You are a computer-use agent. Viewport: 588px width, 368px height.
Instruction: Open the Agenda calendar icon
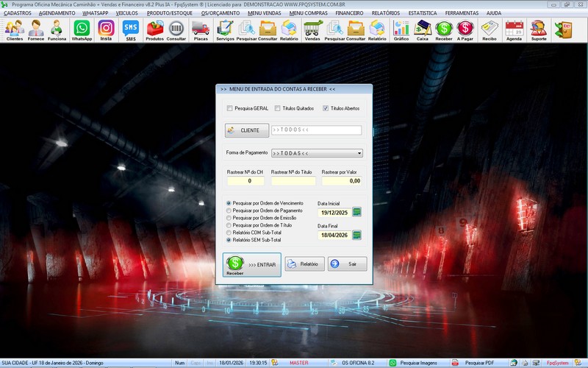pyautogui.click(x=514, y=29)
